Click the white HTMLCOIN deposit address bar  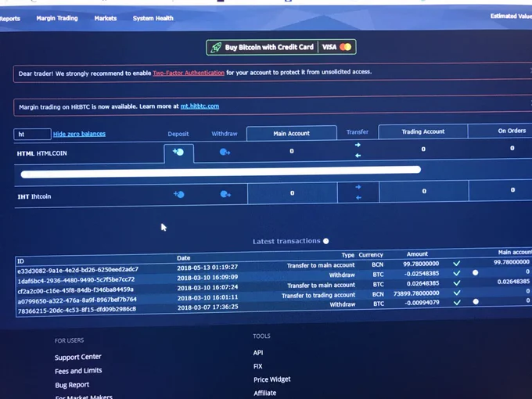(221, 172)
